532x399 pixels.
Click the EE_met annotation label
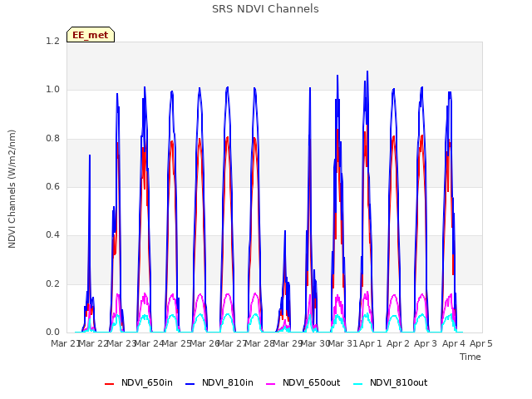click(91, 35)
